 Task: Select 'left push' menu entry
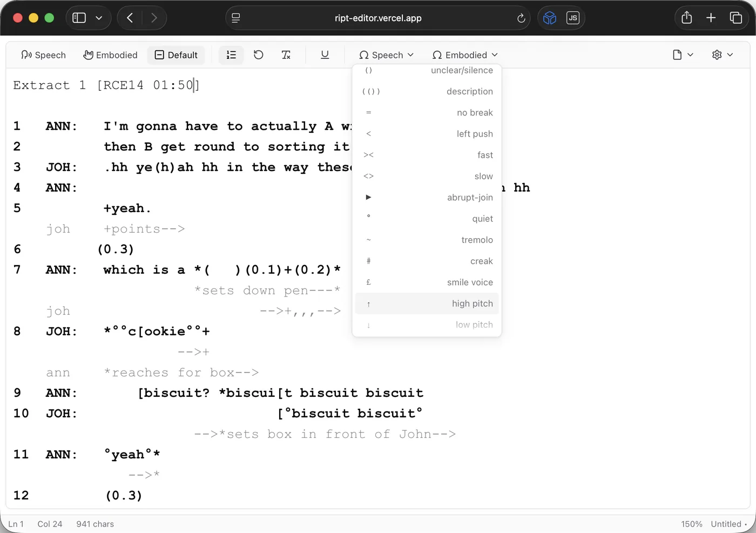[427, 134]
